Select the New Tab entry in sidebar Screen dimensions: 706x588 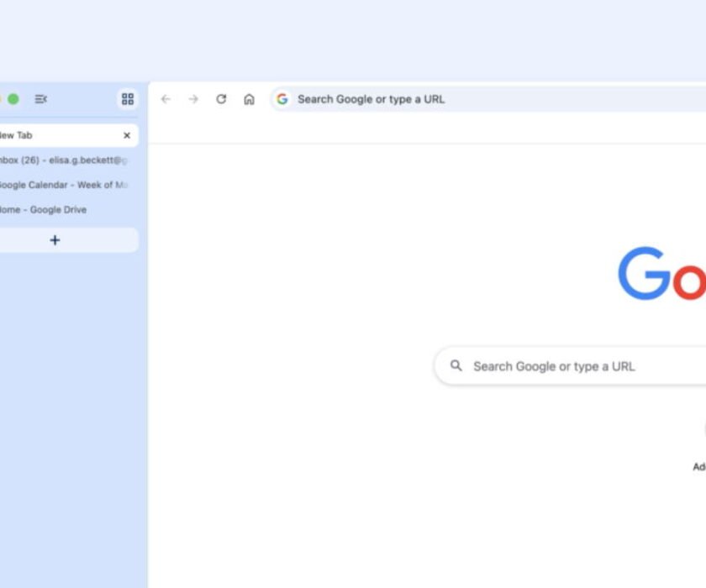pyautogui.click(x=50, y=134)
